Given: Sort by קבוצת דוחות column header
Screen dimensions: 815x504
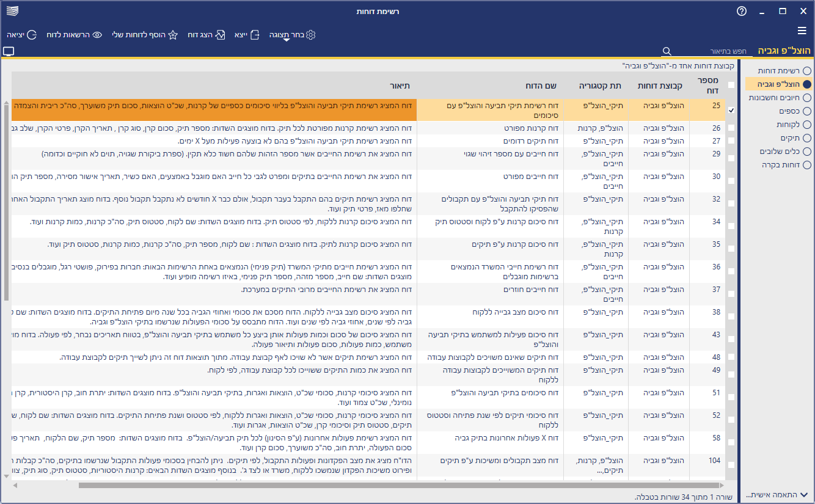Looking at the screenshot, I should pos(659,86).
